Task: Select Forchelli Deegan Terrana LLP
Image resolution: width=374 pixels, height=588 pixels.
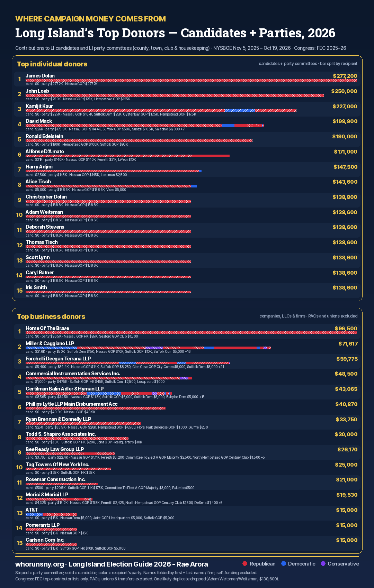Action: tap(58, 359)
